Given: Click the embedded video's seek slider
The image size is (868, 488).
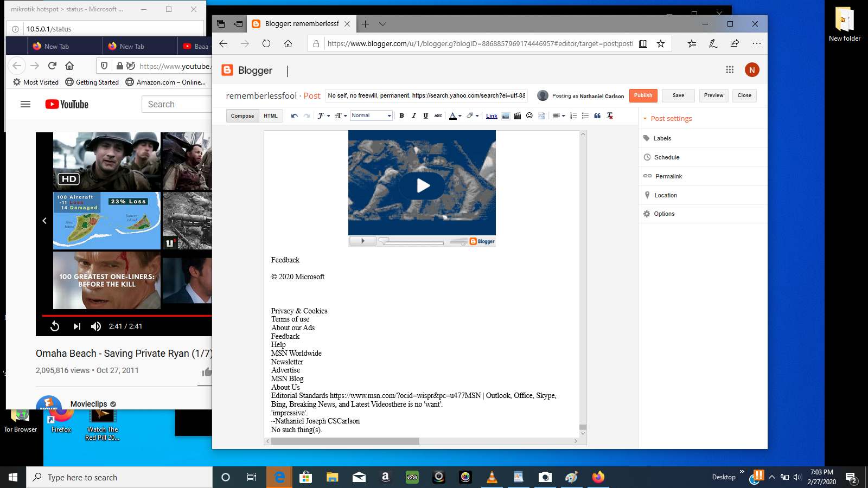Looking at the screenshot, I should click(411, 241).
